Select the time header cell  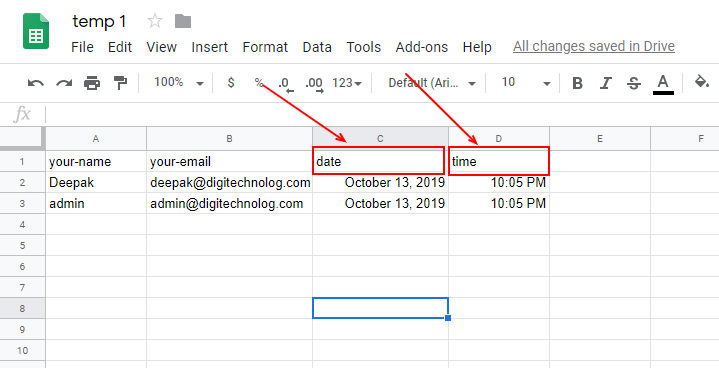click(x=499, y=161)
